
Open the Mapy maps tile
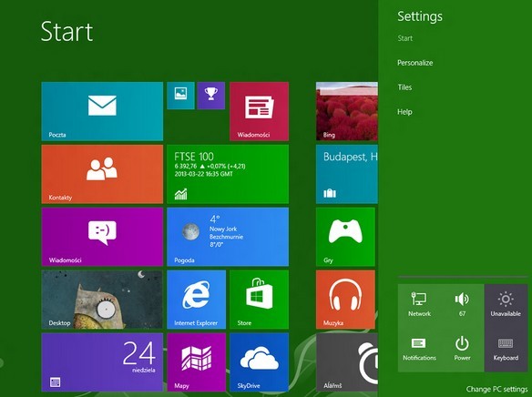point(196,362)
